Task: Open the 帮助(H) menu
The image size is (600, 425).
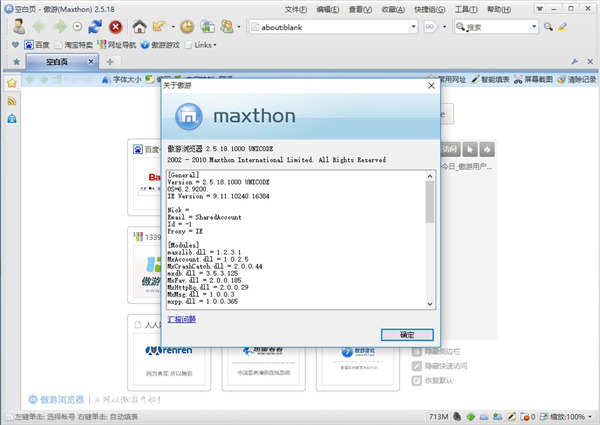Action: point(499,9)
